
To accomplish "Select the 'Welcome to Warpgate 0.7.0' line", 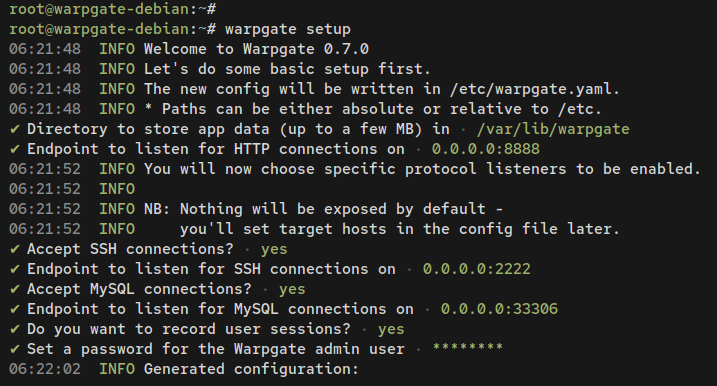I will (256, 49).
